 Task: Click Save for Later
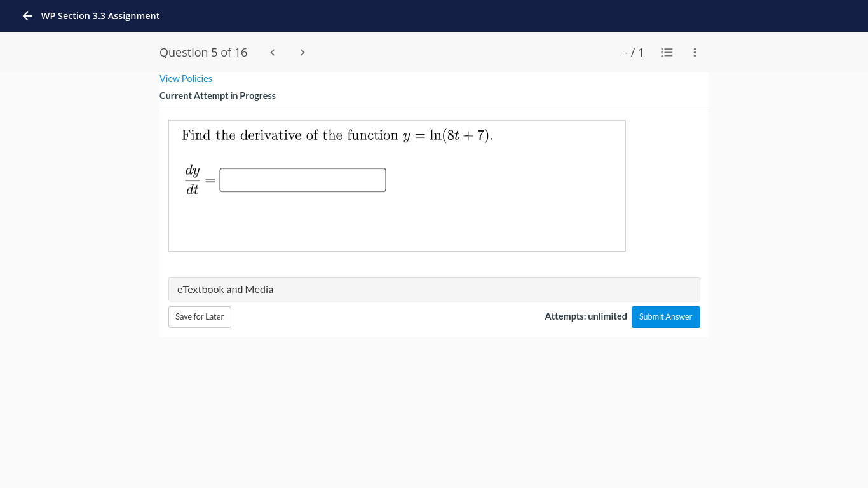coord(200,316)
